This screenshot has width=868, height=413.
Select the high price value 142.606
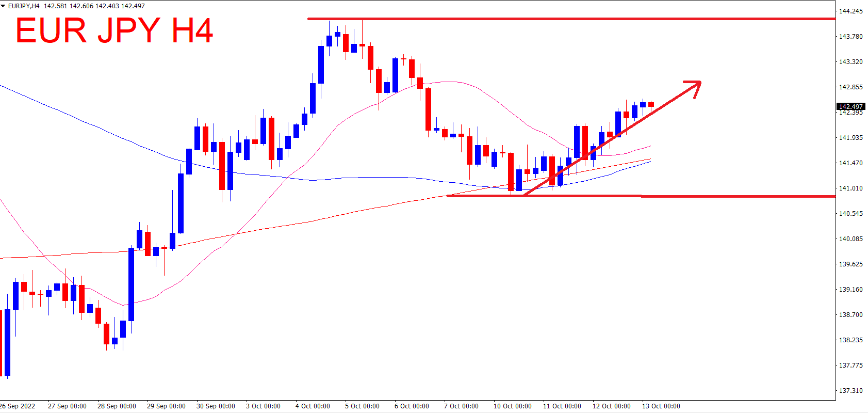(x=81, y=6)
